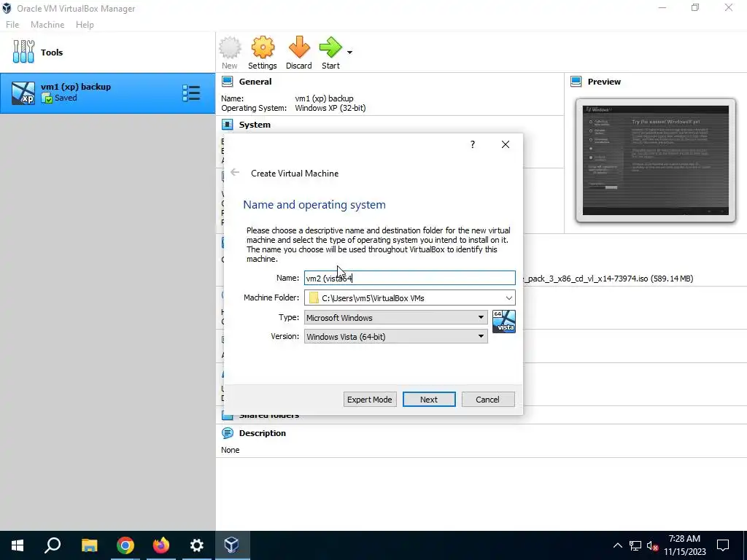Open the Help menu
This screenshot has width=747, height=560.
85,25
